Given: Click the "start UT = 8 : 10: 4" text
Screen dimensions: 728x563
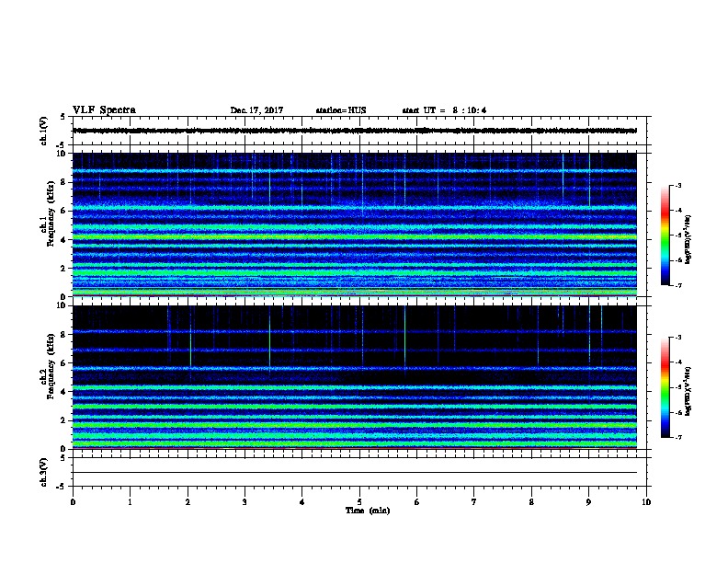Looking at the screenshot, I should (x=444, y=110).
